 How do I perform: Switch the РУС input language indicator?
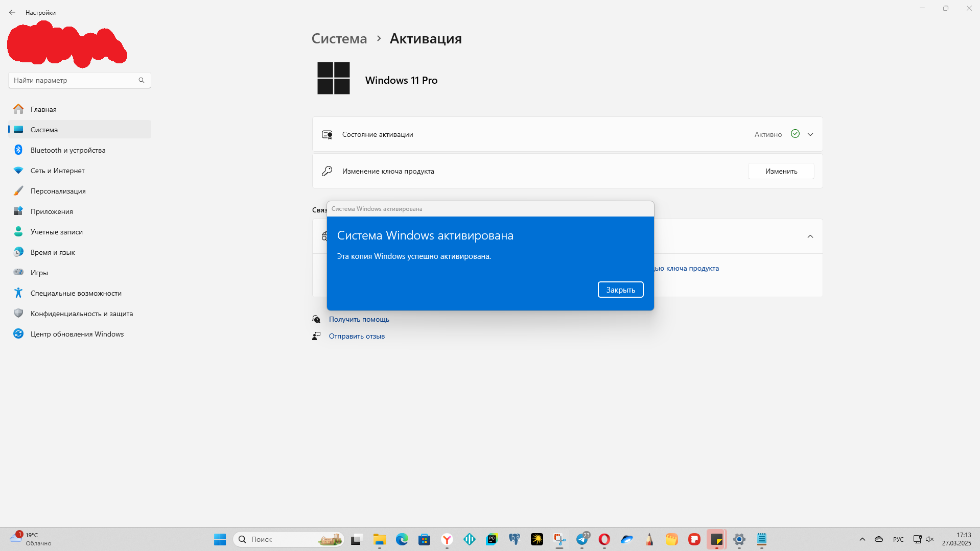[898, 539]
